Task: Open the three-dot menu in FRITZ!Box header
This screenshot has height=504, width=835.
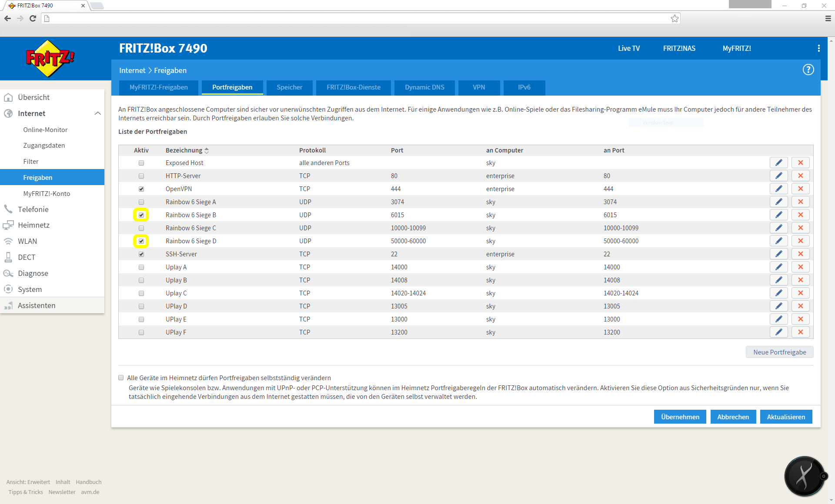Action: point(818,48)
